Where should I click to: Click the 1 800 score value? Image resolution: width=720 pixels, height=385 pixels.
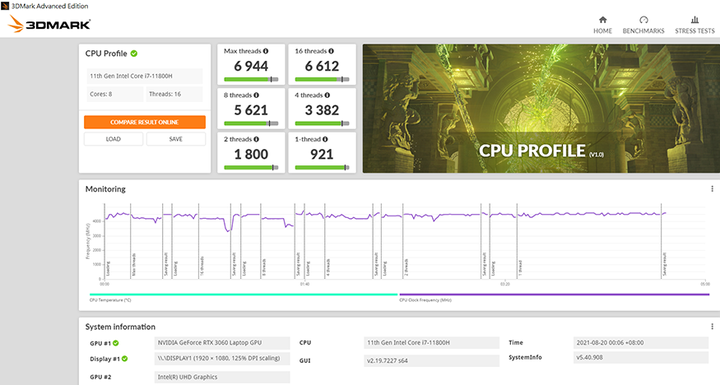point(251,154)
